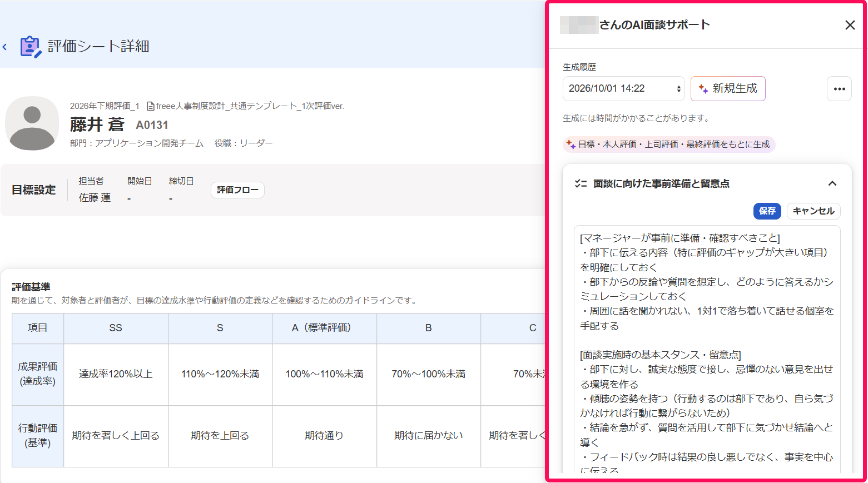Screen dimensions: 868x483
Task: Click the sparkle icon on the generation source tag
Action: (571, 145)
